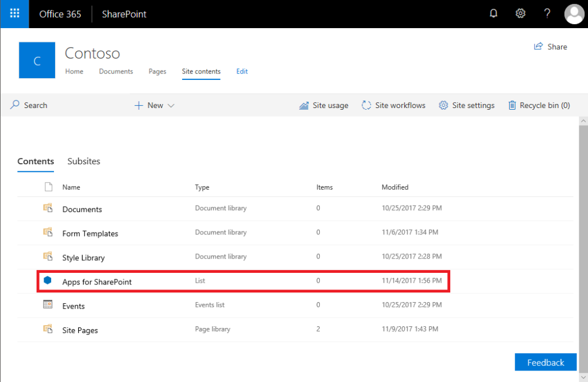Click the Edit navigation link
This screenshot has height=382, width=588.
point(242,71)
